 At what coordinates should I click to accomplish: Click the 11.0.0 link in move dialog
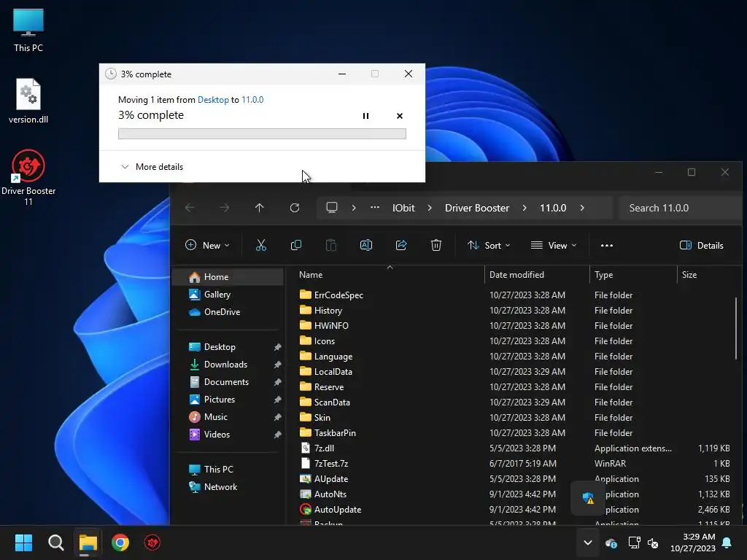click(x=252, y=99)
